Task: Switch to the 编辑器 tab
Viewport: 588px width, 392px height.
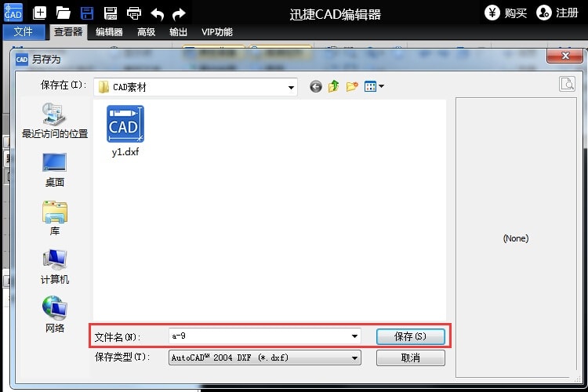Action: (109, 32)
